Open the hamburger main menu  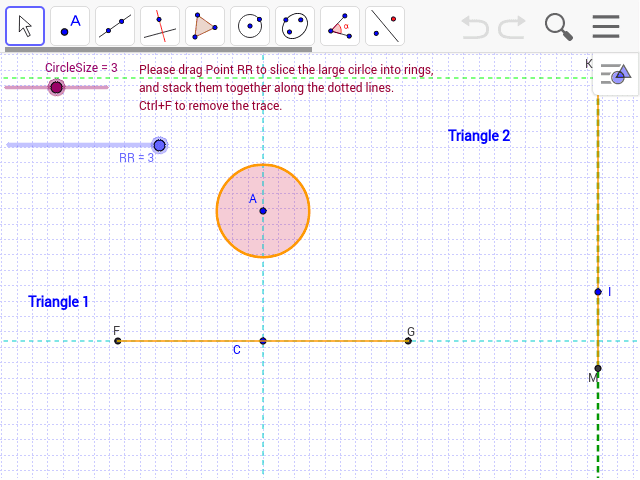coord(606,27)
